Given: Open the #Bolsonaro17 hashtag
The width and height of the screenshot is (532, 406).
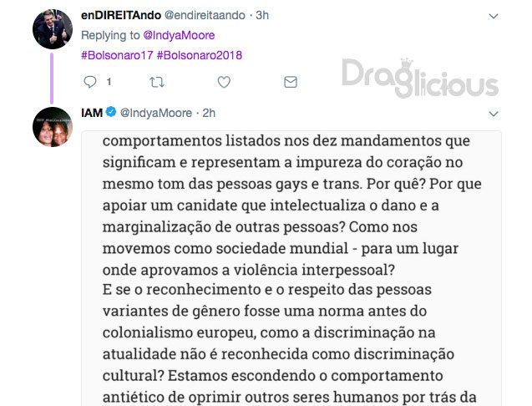Looking at the screenshot, I should [x=117, y=55].
